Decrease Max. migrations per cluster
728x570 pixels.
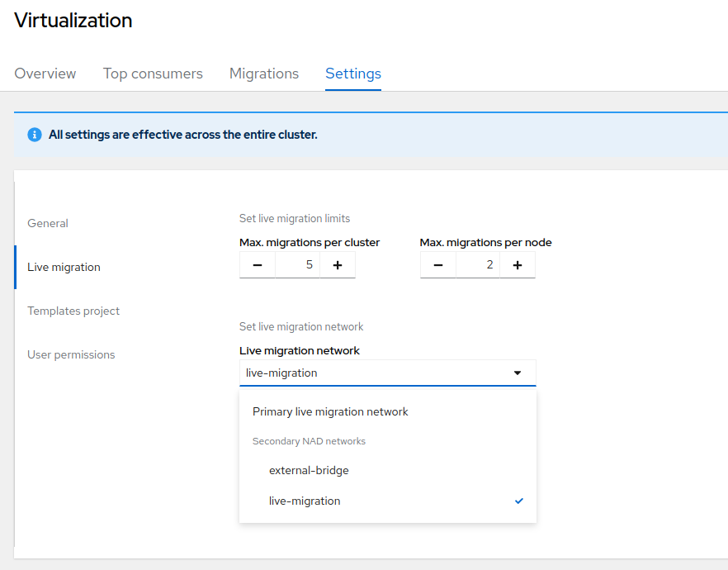[x=257, y=264]
